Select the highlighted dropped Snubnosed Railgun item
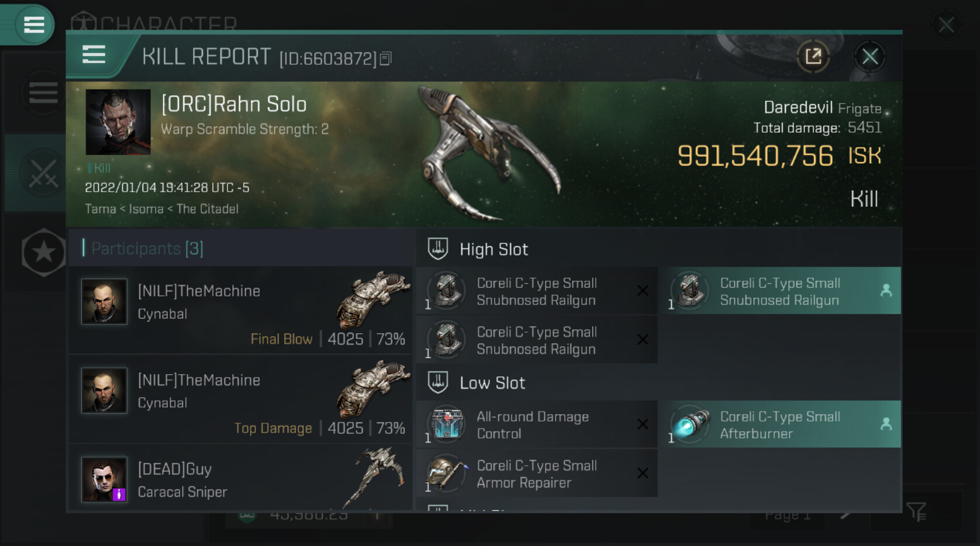 tap(779, 291)
